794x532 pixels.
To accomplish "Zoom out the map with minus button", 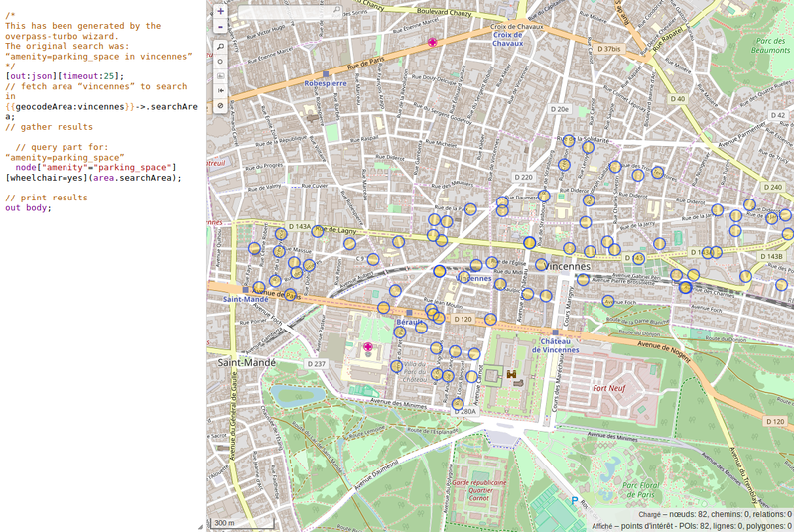I will (x=220, y=26).
